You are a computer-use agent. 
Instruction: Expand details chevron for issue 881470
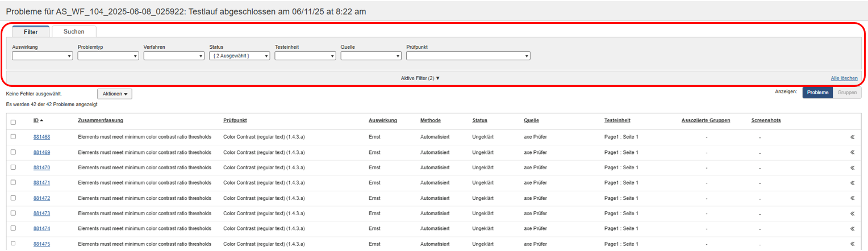pos(852,168)
